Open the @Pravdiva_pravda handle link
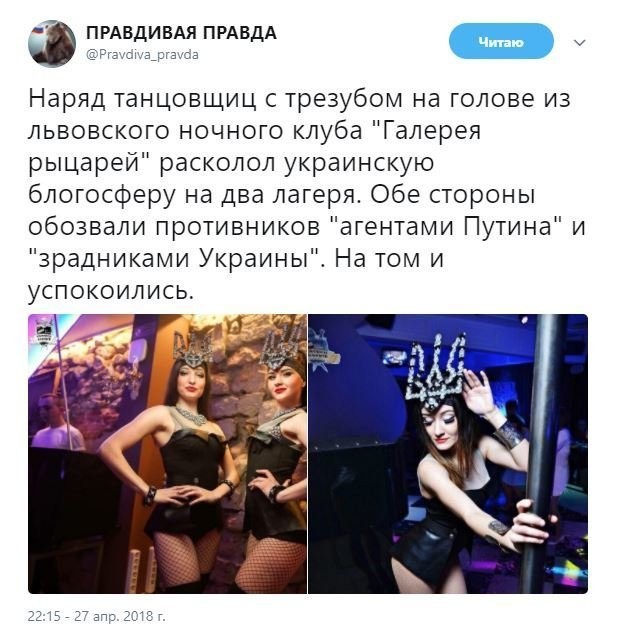The height and width of the screenshot is (630, 619). 142,55
